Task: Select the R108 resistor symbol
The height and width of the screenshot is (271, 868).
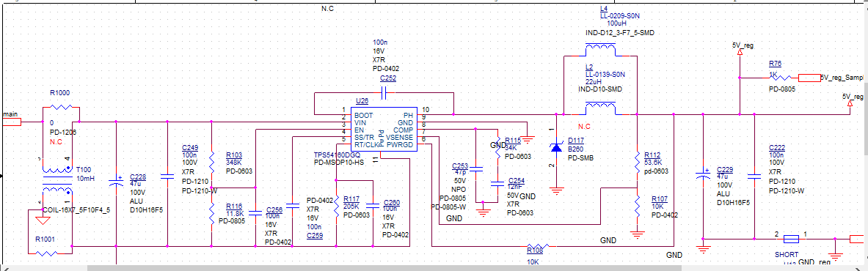Action: tap(538, 246)
